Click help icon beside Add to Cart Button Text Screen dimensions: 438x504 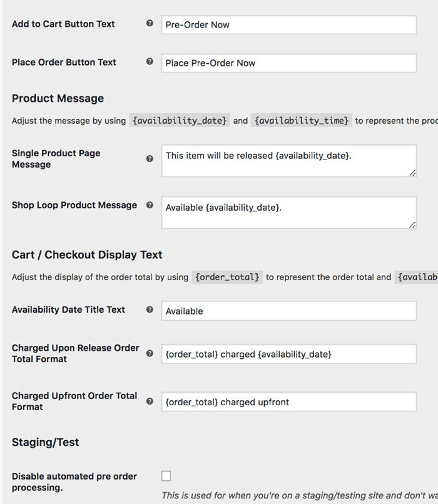coord(150,24)
